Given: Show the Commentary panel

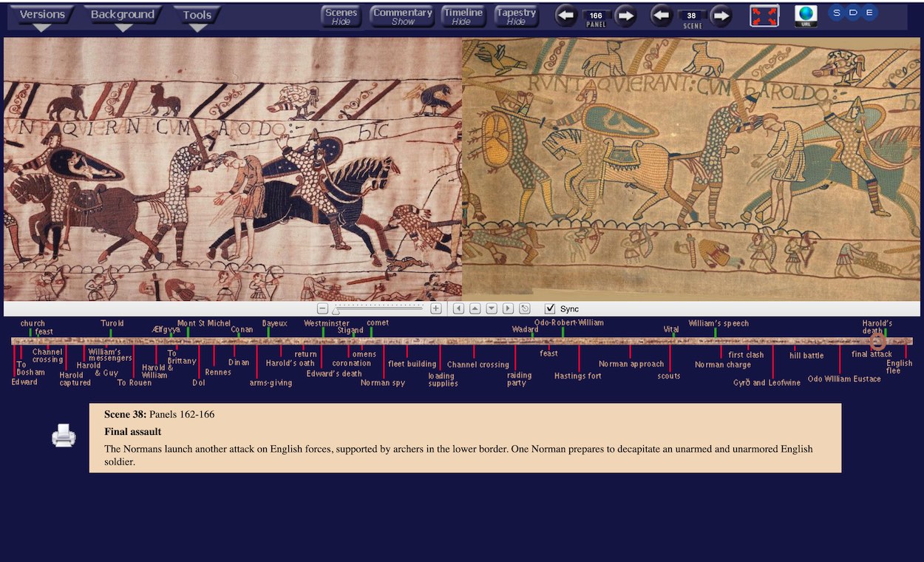Looking at the screenshot, I should [403, 16].
